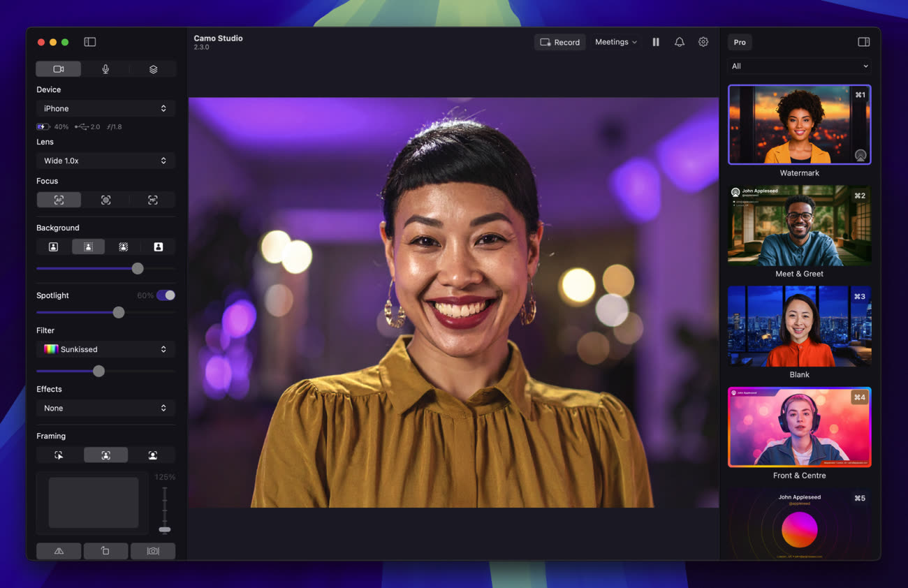Open the Device dropdown showing iPhone
Image resolution: width=908 pixels, height=588 pixels.
(x=105, y=108)
